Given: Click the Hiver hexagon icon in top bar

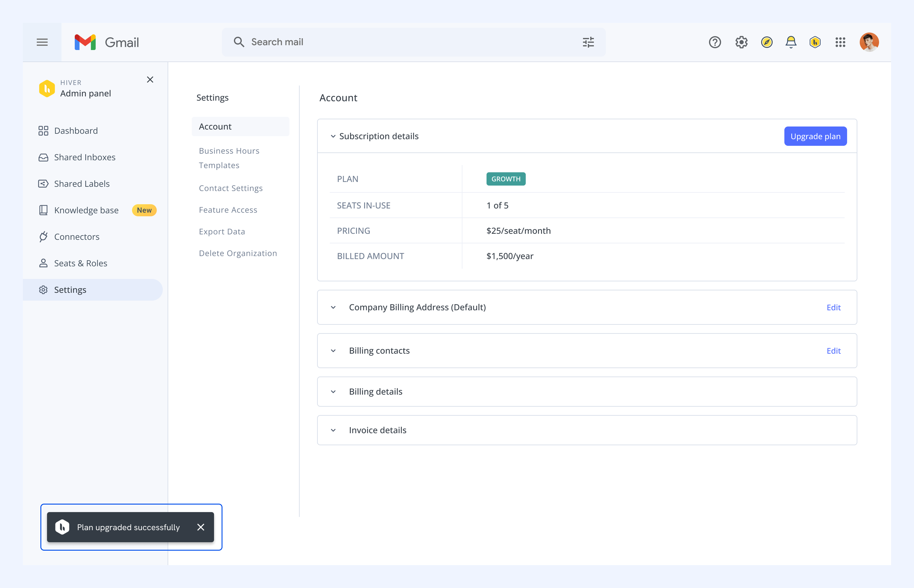Looking at the screenshot, I should (815, 42).
